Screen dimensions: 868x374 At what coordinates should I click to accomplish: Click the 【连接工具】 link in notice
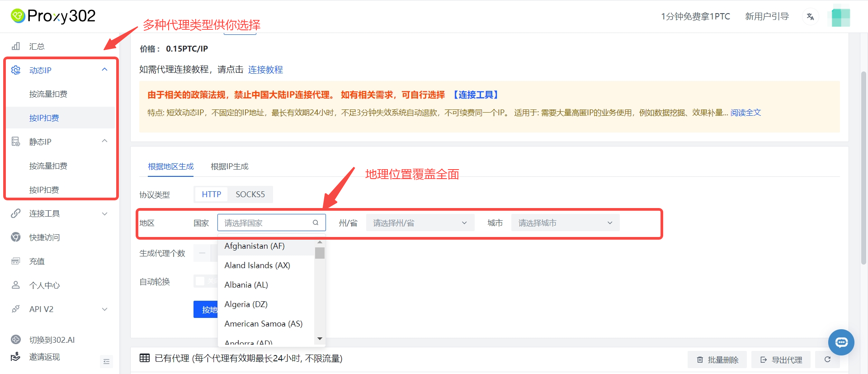(476, 95)
